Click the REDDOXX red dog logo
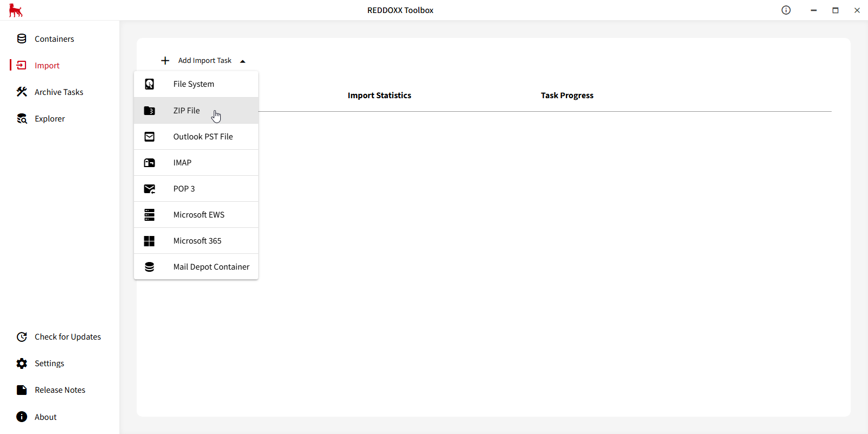The height and width of the screenshot is (434, 868). pos(16,10)
